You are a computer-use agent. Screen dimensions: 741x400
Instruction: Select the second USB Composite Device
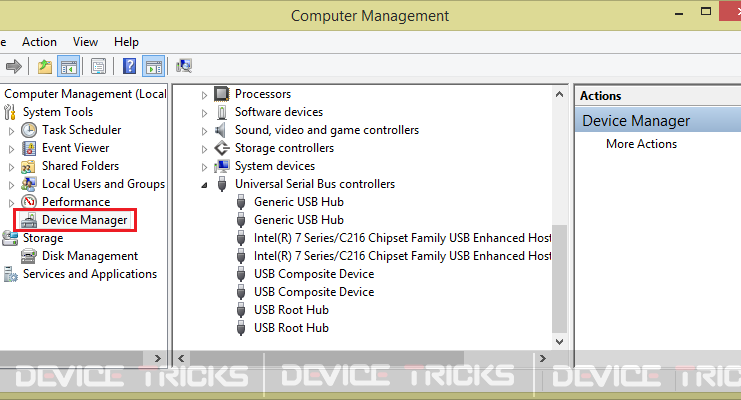(x=314, y=292)
